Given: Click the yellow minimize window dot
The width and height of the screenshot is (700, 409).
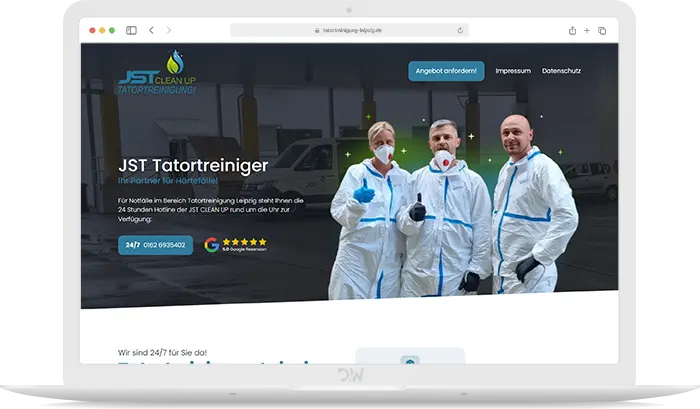Looking at the screenshot, I should 102,30.
